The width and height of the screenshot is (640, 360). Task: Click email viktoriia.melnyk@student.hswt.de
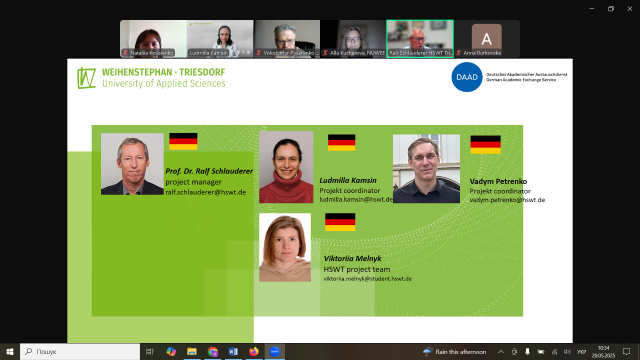click(368, 279)
